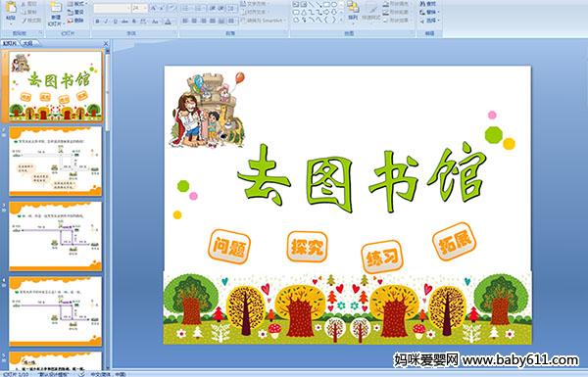Toggle italic formatting
Image resolution: width=588 pixels, height=377 pixels.
tap(106, 22)
